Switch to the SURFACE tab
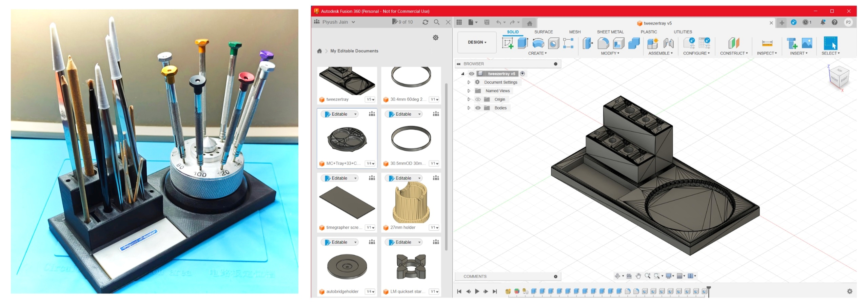Image resolution: width=868 pixels, height=304 pixels. coord(543,32)
